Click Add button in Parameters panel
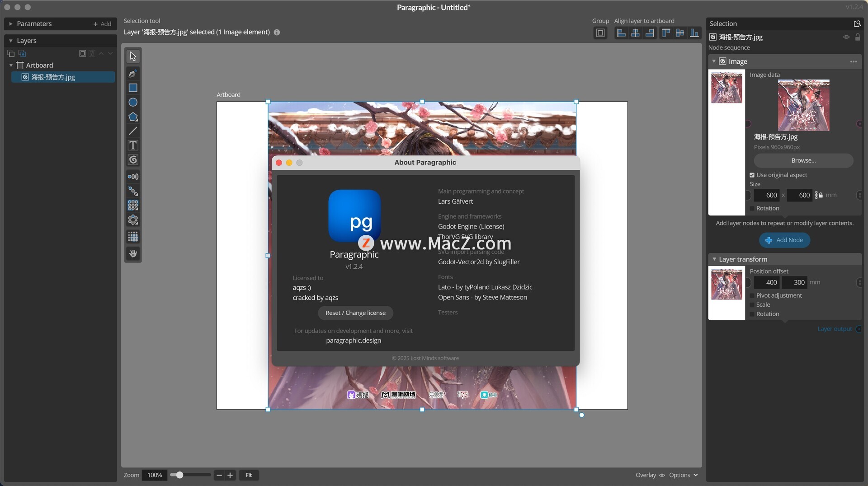868x486 pixels. coord(102,24)
